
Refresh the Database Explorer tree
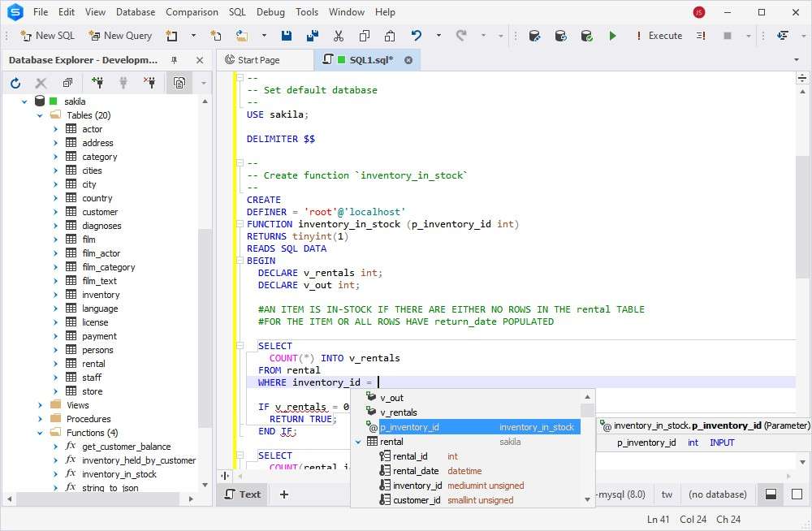point(15,83)
